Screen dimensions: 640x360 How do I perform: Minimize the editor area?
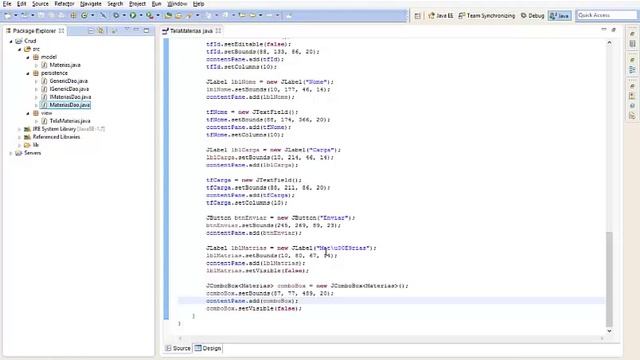coord(604,30)
